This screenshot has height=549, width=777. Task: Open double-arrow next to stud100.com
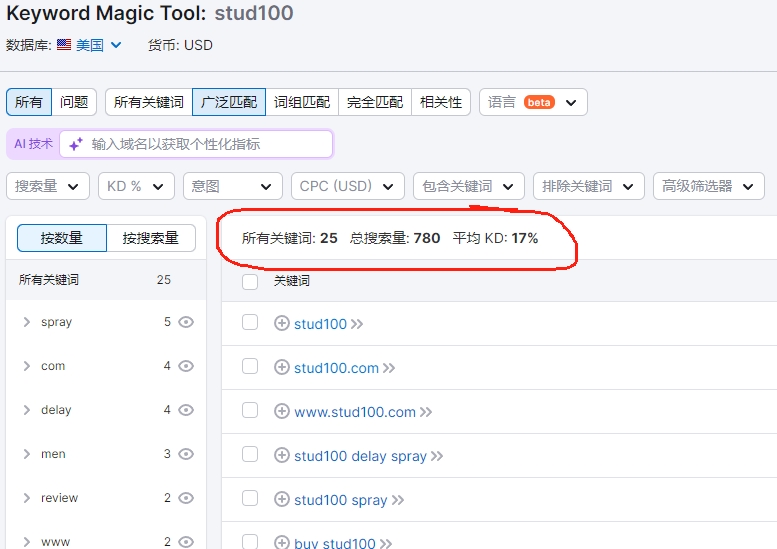coord(389,368)
